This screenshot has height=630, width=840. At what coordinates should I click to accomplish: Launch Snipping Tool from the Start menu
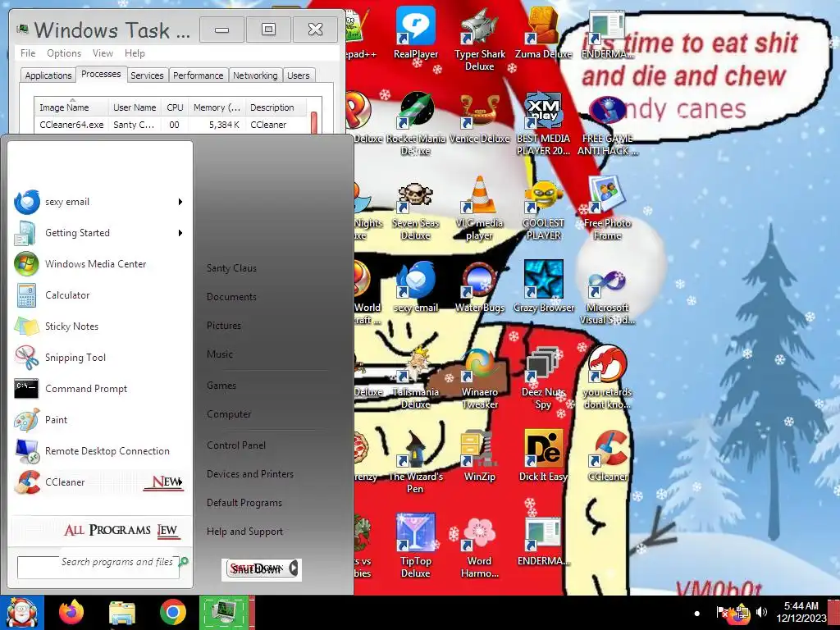pyautogui.click(x=98, y=358)
